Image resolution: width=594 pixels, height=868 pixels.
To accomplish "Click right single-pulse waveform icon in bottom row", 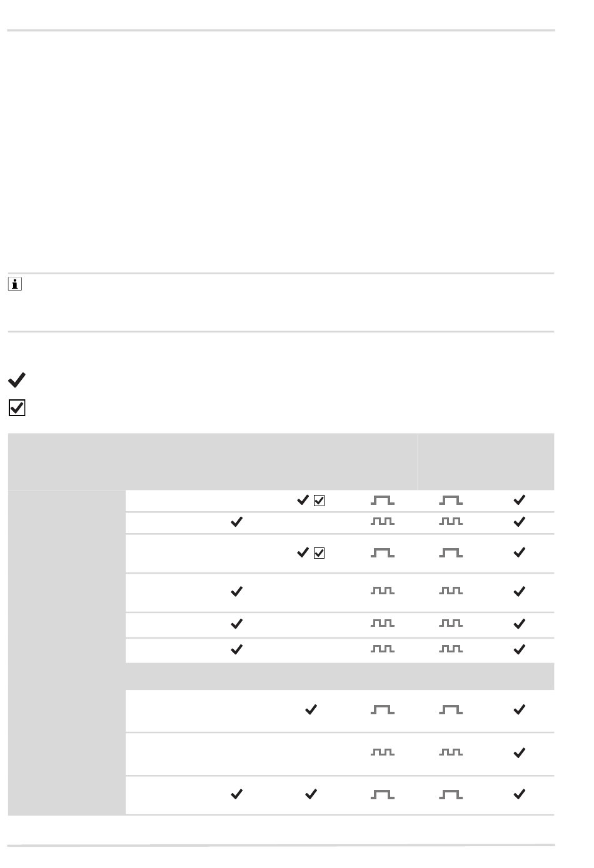I will pyautogui.click(x=451, y=794).
